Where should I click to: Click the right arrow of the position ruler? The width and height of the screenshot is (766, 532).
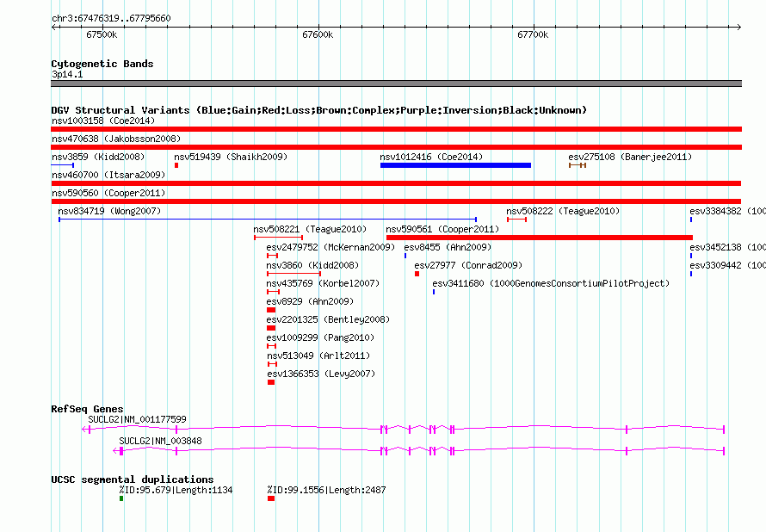point(738,28)
